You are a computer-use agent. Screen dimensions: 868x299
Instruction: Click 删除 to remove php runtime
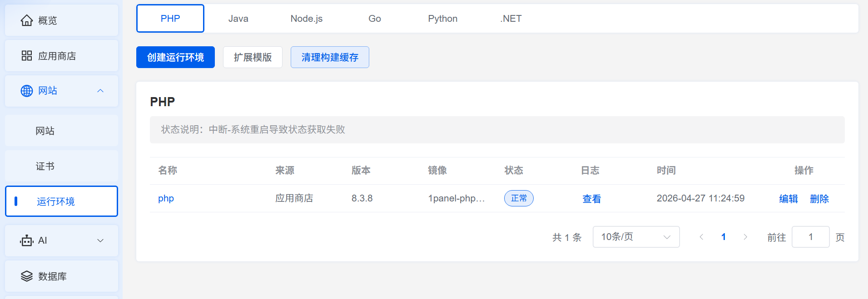tap(819, 199)
